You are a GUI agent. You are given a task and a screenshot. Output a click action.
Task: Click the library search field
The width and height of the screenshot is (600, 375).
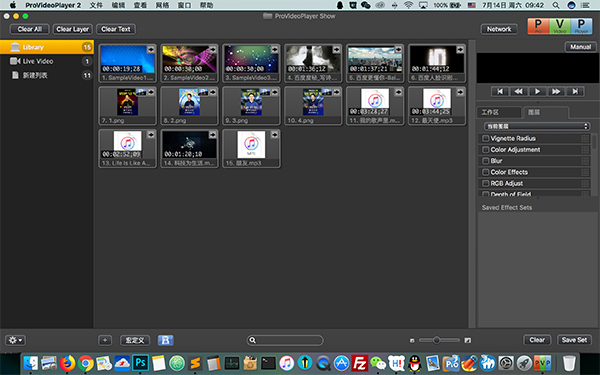285,340
